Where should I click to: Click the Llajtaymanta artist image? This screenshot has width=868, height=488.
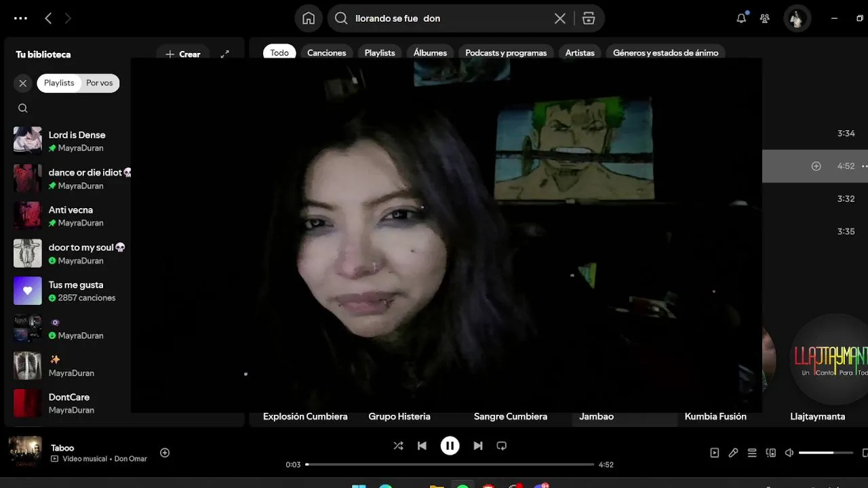[830, 359]
